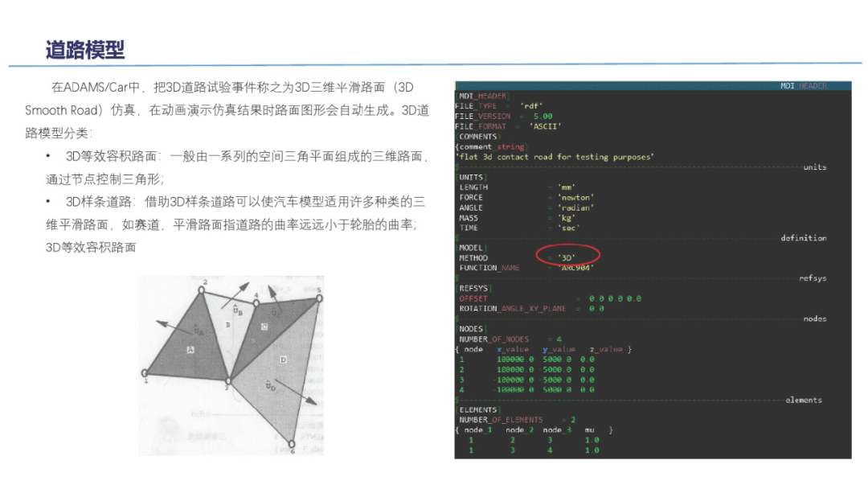Screen dimensions: 868x489
Task: Select the [NODES] block header
Action: 471,329
